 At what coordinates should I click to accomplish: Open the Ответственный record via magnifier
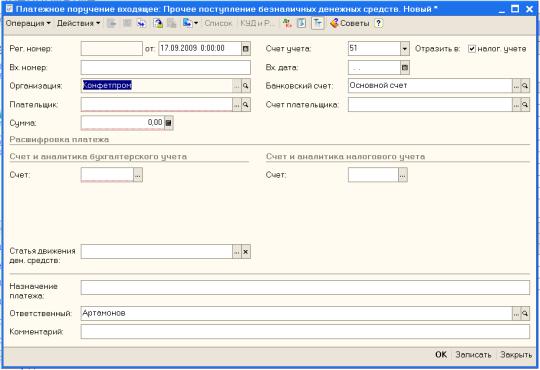[x=525, y=314]
